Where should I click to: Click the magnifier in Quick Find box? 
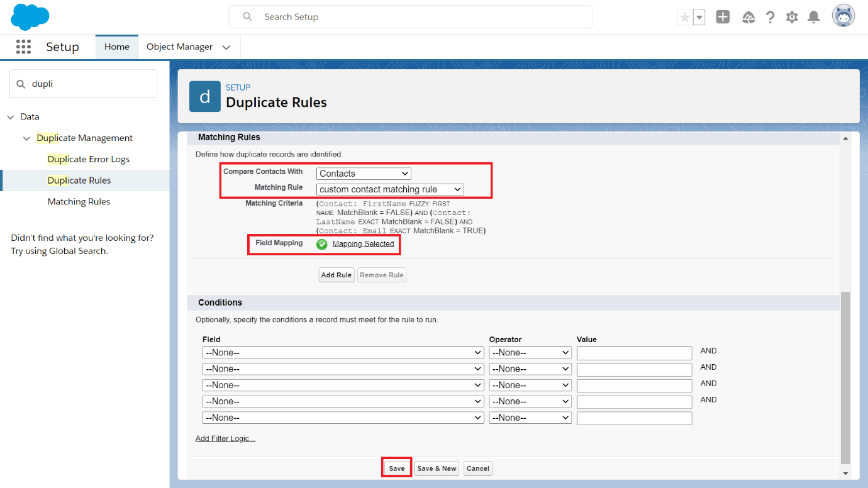click(21, 84)
